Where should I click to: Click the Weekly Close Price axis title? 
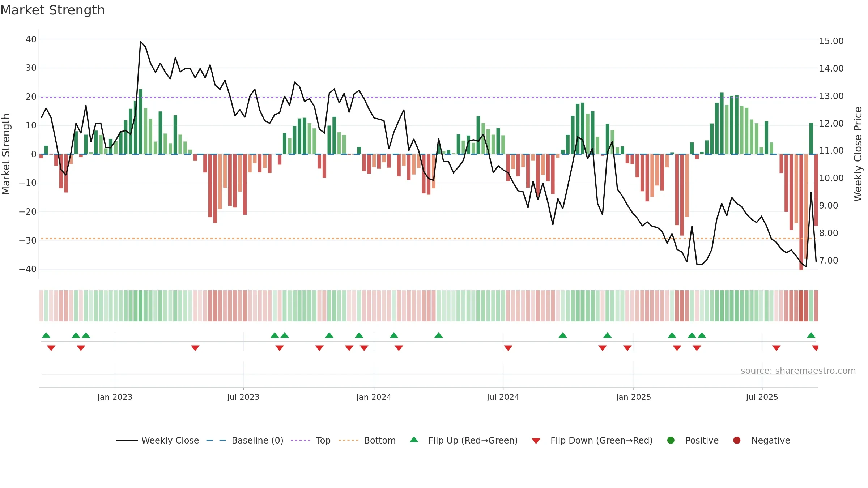[x=858, y=154]
